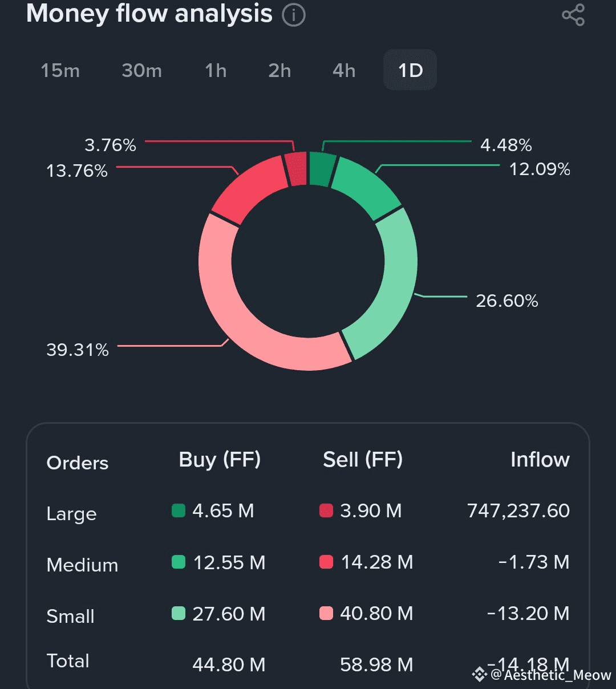
Task: Click the Medium sell red swatch
Action: tap(326, 562)
